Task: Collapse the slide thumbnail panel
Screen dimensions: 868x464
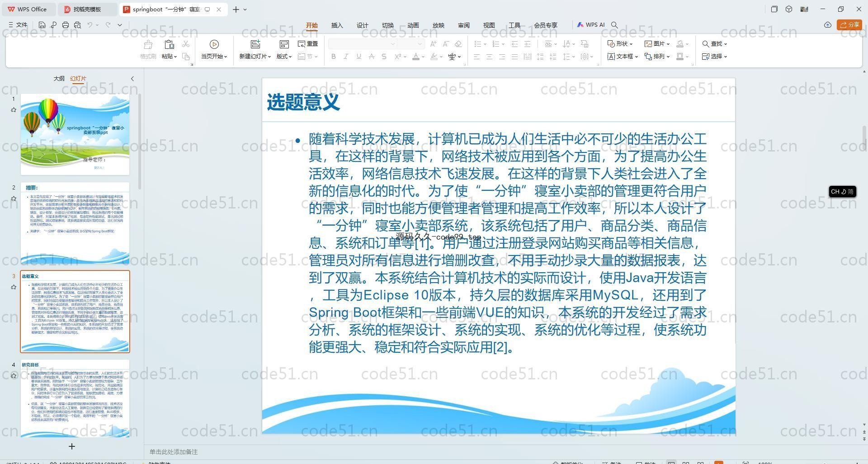Action: [132, 78]
